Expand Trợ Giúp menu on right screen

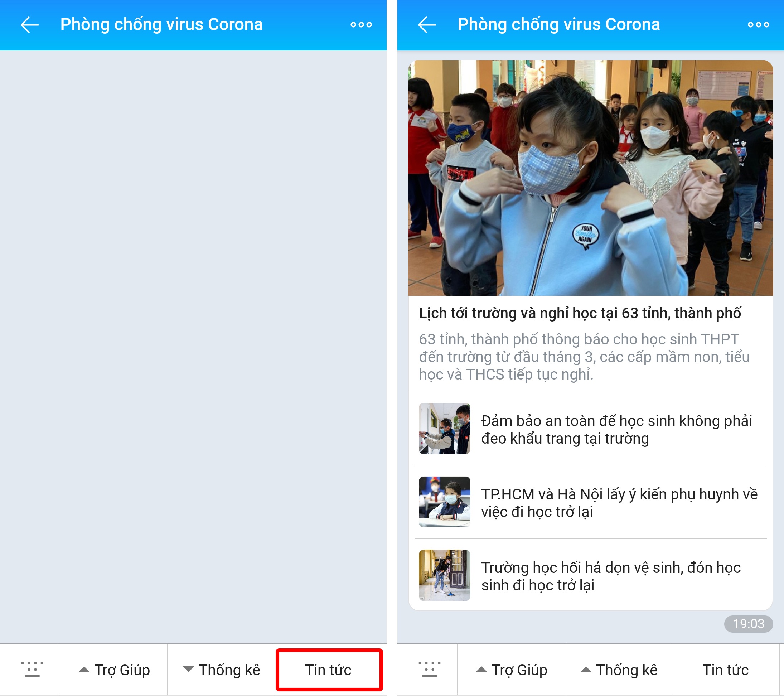(511, 670)
